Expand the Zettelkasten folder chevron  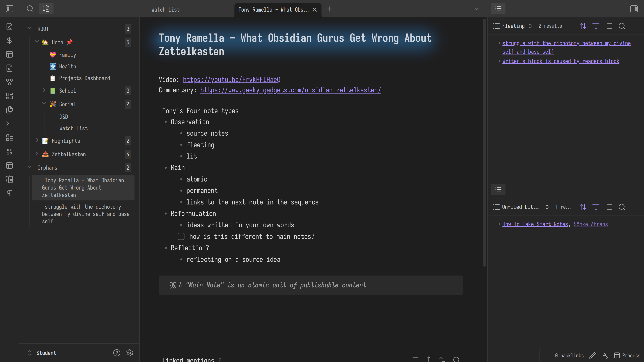(x=37, y=154)
